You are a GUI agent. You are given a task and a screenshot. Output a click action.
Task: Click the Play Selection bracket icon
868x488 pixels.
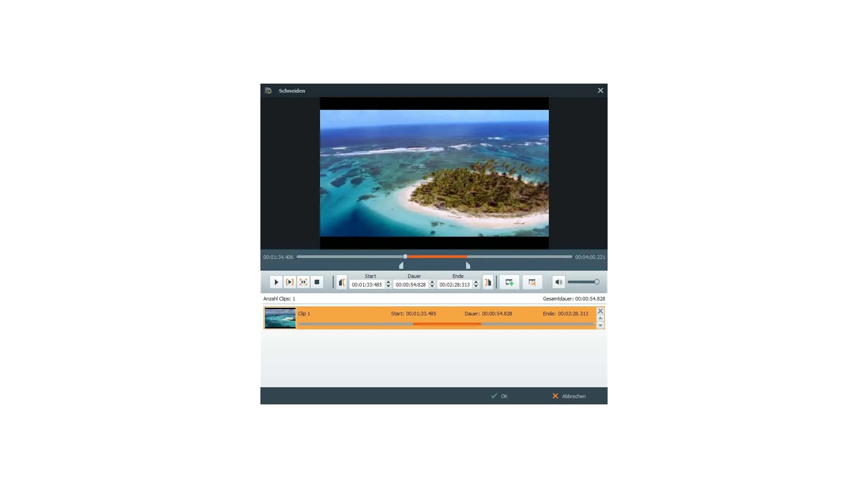tap(290, 282)
